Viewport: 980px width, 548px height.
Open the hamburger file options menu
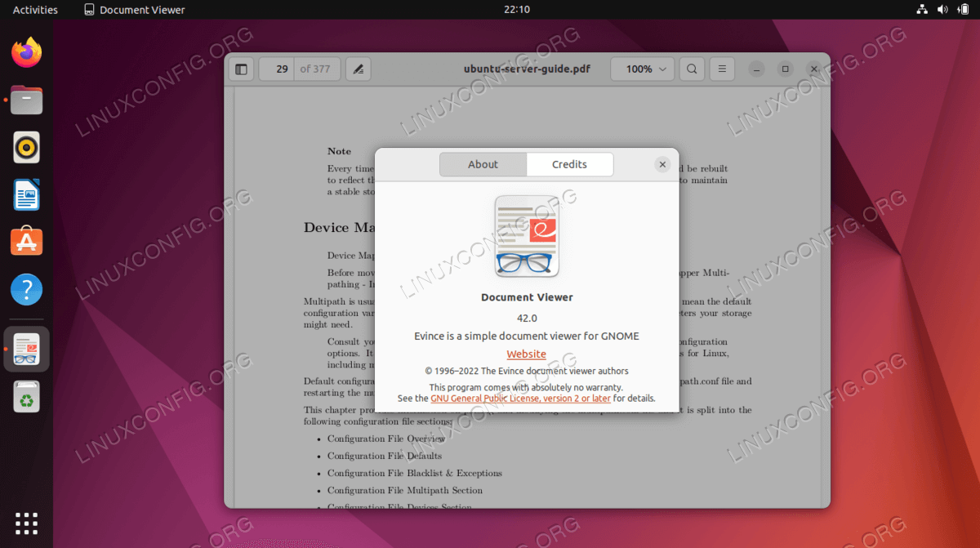tap(722, 69)
